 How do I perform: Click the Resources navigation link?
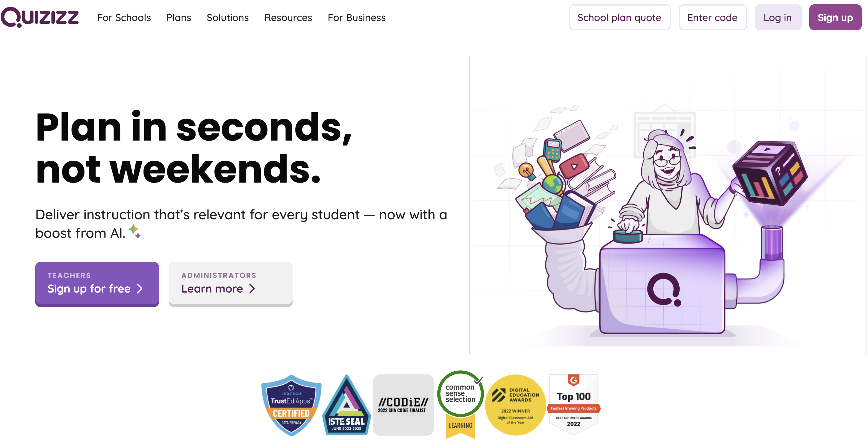tap(288, 17)
